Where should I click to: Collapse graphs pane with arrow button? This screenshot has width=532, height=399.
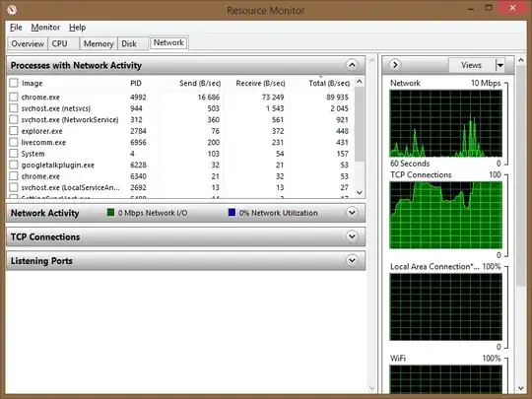[x=395, y=64]
